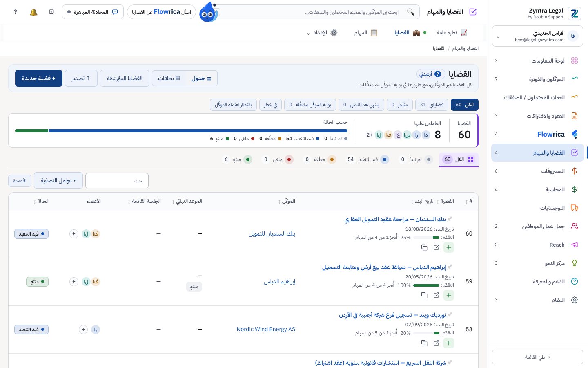Click the plus icon under case 59
588x368 pixels.
[449, 295]
